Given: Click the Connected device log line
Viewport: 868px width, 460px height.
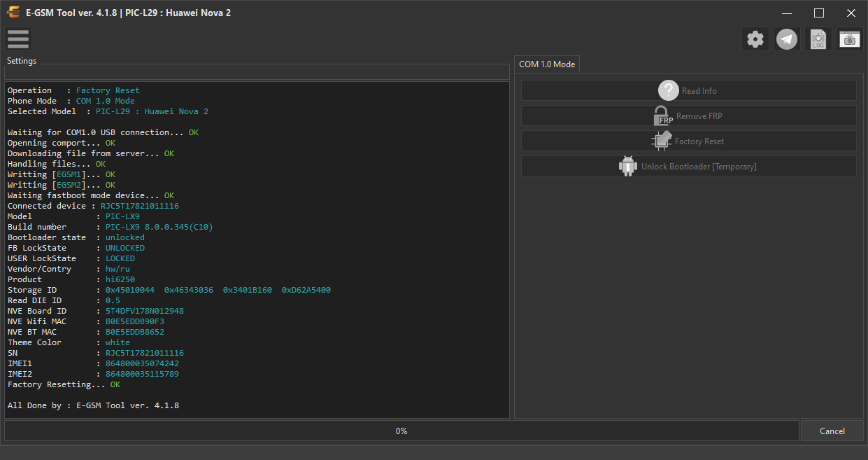Looking at the screenshot, I should (93, 206).
